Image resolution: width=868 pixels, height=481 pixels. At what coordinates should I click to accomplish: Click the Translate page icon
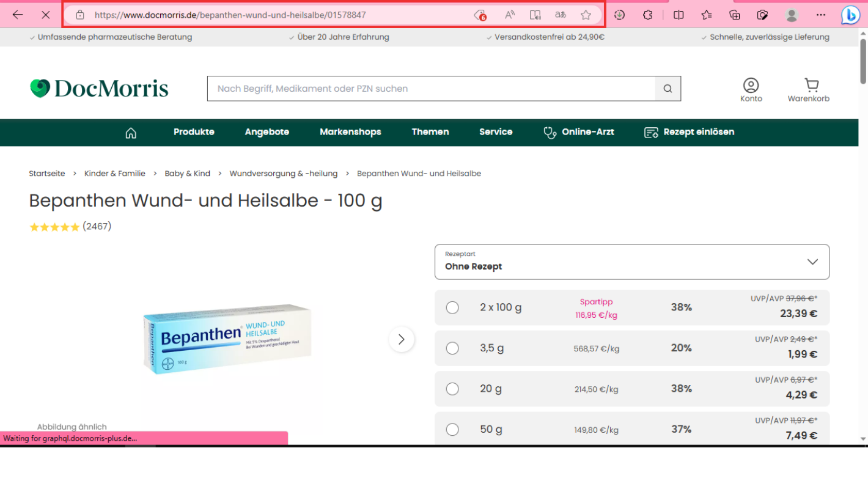561,15
